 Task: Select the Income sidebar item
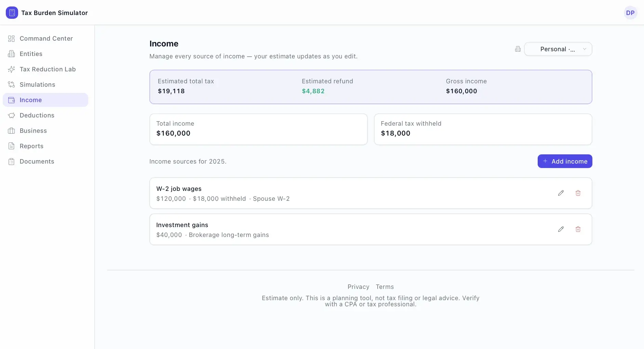45,100
